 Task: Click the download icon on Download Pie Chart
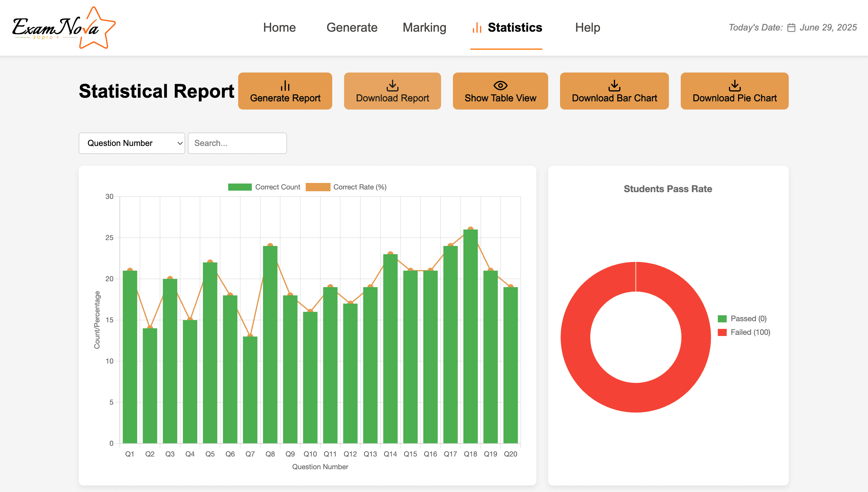pos(734,86)
